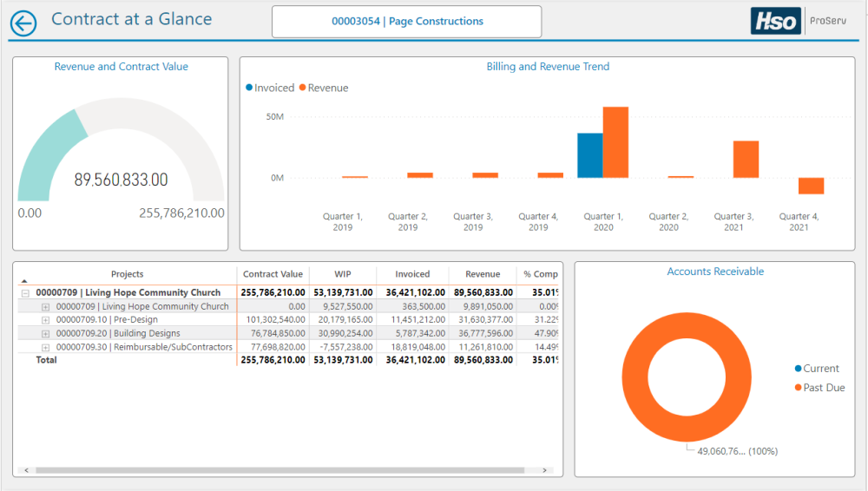Click the scroll-left arrow of table scrollbar

(x=26, y=470)
